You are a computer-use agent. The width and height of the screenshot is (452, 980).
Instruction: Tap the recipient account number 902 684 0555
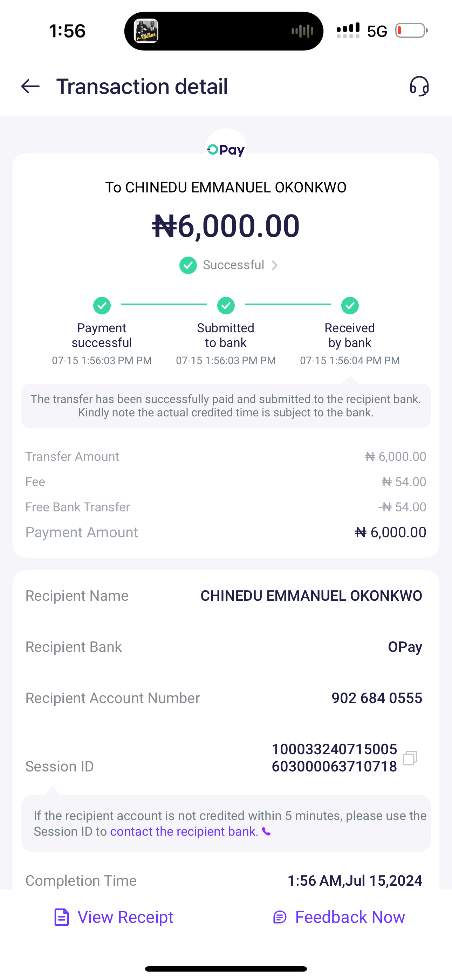click(x=377, y=698)
